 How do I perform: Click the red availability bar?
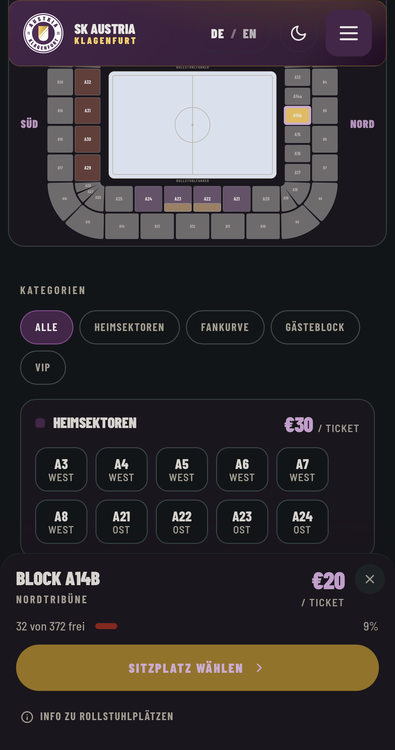[x=106, y=626]
